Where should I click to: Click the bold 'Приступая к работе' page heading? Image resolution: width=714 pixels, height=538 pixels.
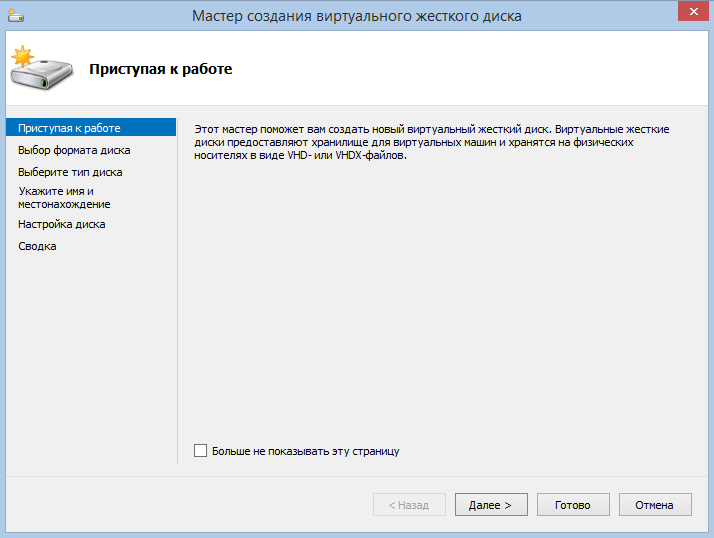coord(161,69)
